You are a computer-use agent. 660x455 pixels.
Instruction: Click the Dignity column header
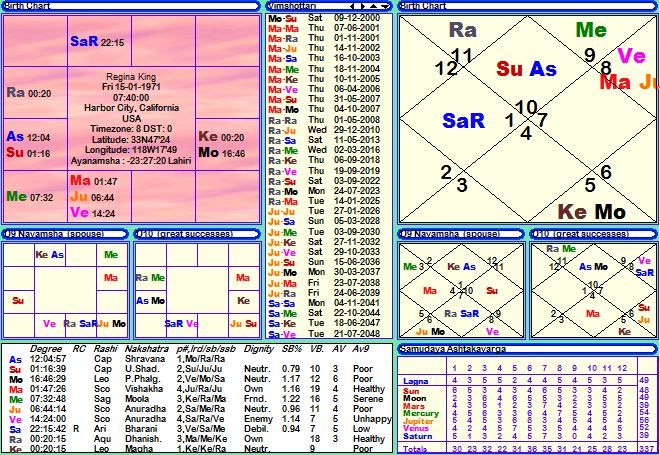259,349
